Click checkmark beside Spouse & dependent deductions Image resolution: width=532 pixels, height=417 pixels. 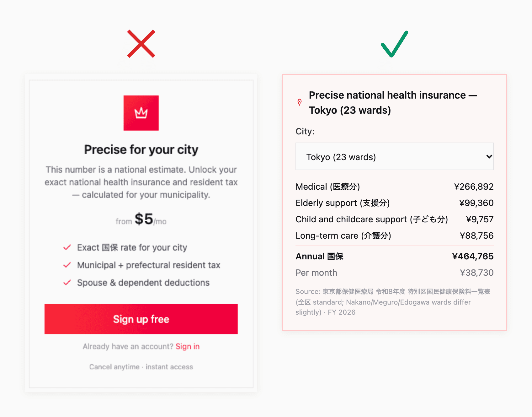pos(67,283)
